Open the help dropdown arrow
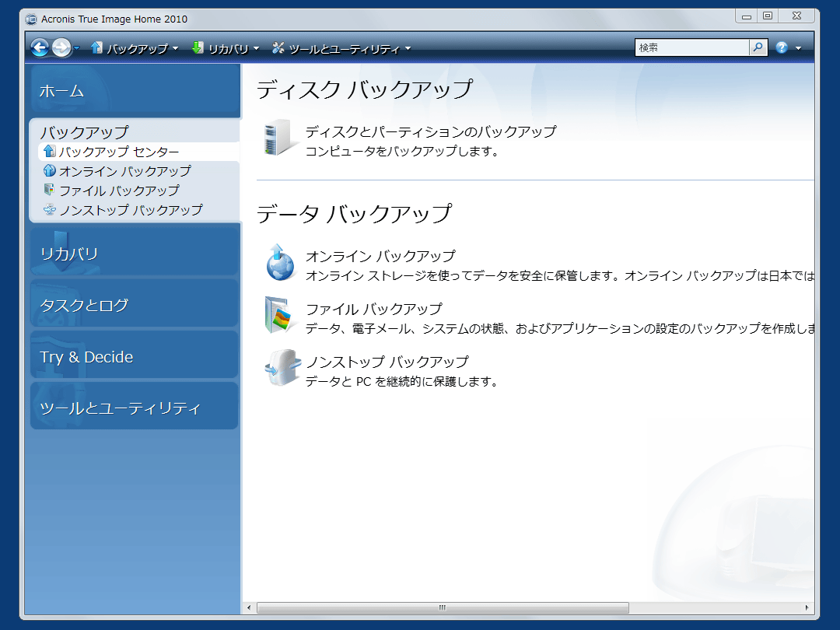 (x=798, y=48)
